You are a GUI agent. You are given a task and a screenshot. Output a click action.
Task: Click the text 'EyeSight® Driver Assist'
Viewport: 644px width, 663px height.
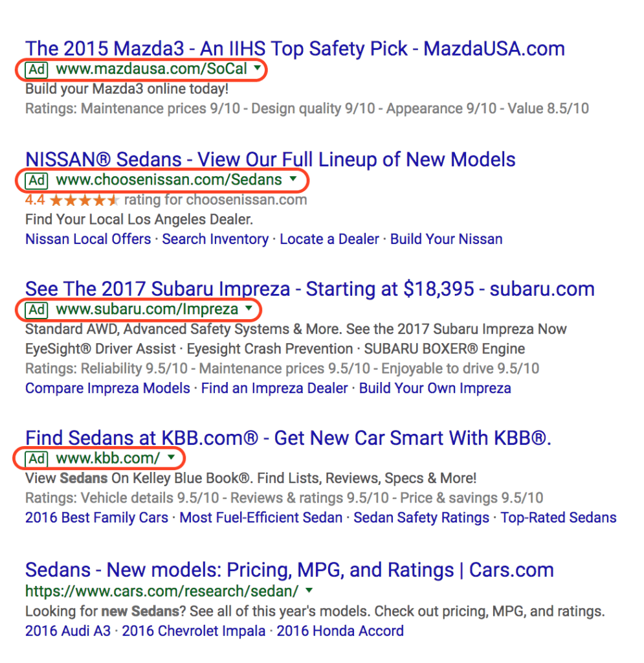pyautogui.click(x=100, y=349)
